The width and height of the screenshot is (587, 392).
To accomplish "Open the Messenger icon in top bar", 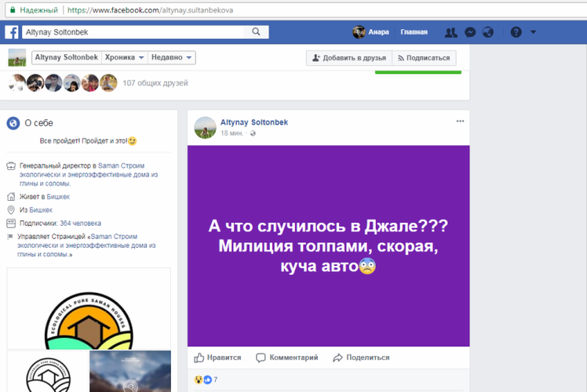I will click(x=469, y=32).
